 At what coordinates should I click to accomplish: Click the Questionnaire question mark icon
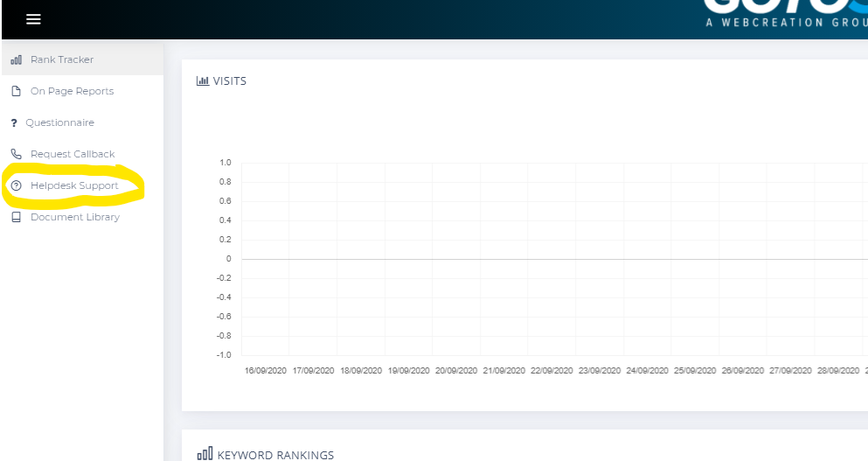tap(14, 123)
